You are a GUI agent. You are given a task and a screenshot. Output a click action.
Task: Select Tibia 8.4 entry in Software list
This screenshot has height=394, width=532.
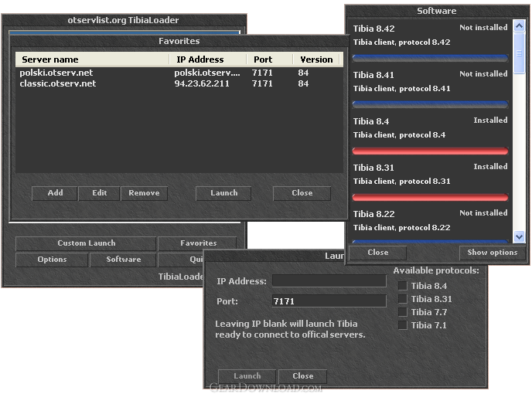430,135
